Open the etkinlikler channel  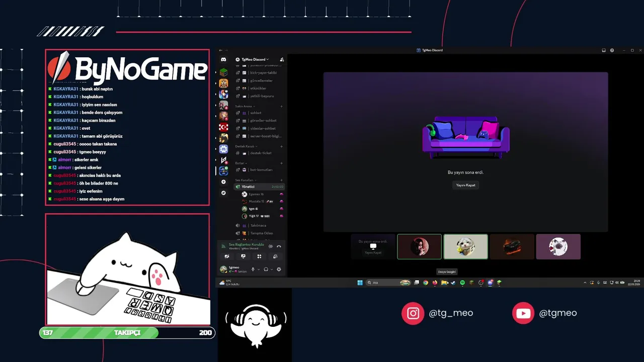pyautogui.click(x=260, y=88)
